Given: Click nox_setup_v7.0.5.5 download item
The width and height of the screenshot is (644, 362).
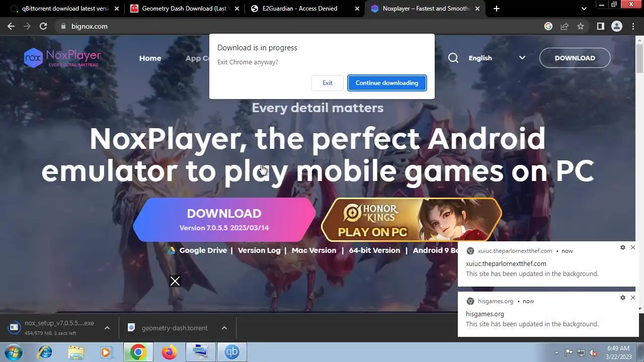Looking at the screenshot, I should click(x=52, y=328).
